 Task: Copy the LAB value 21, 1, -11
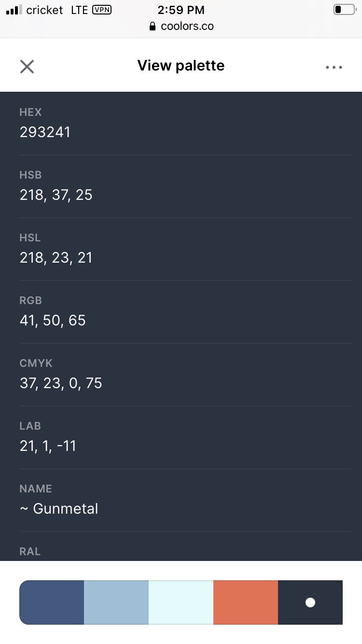pyautogui.click(x=48, y=446)
